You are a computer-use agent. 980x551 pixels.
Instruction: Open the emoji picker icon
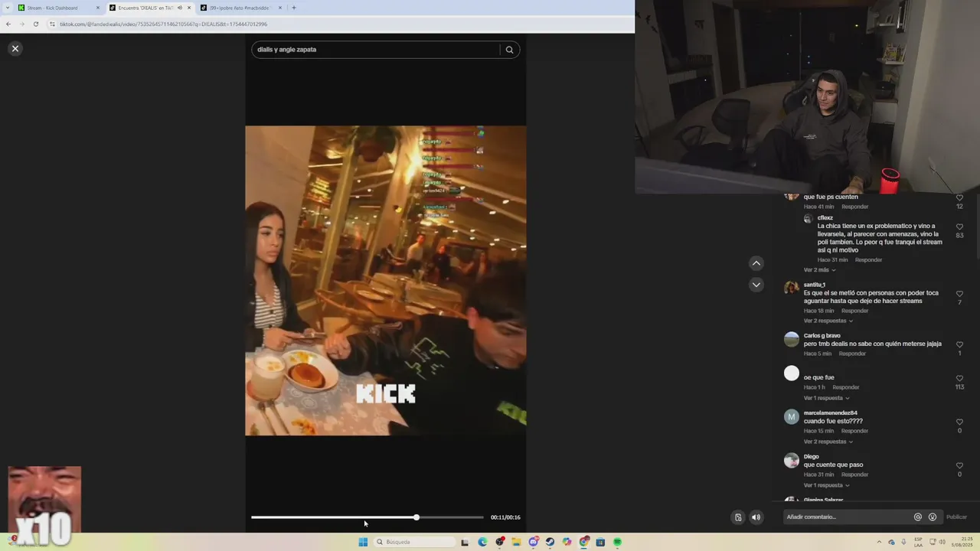(x=932, y=517)
